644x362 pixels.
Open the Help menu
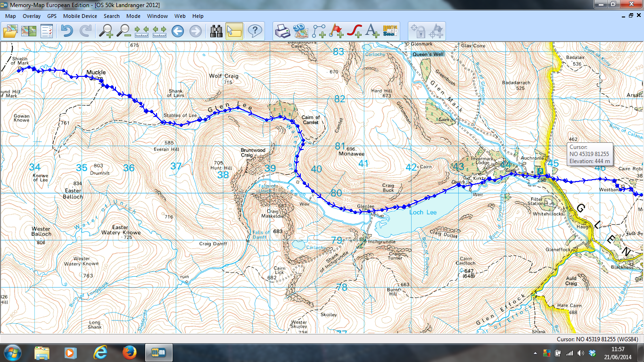pos(198,16)
